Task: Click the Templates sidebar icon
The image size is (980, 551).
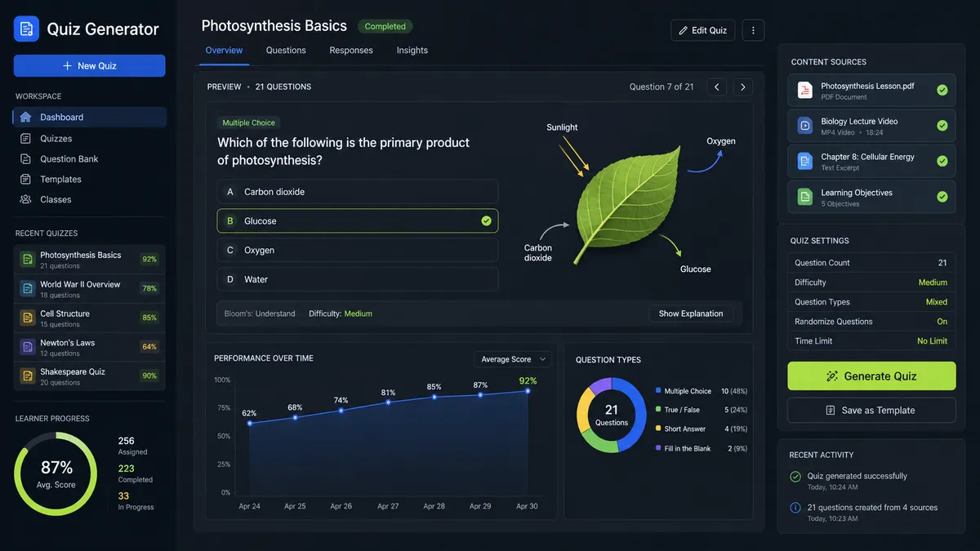Action: [25, 180]
